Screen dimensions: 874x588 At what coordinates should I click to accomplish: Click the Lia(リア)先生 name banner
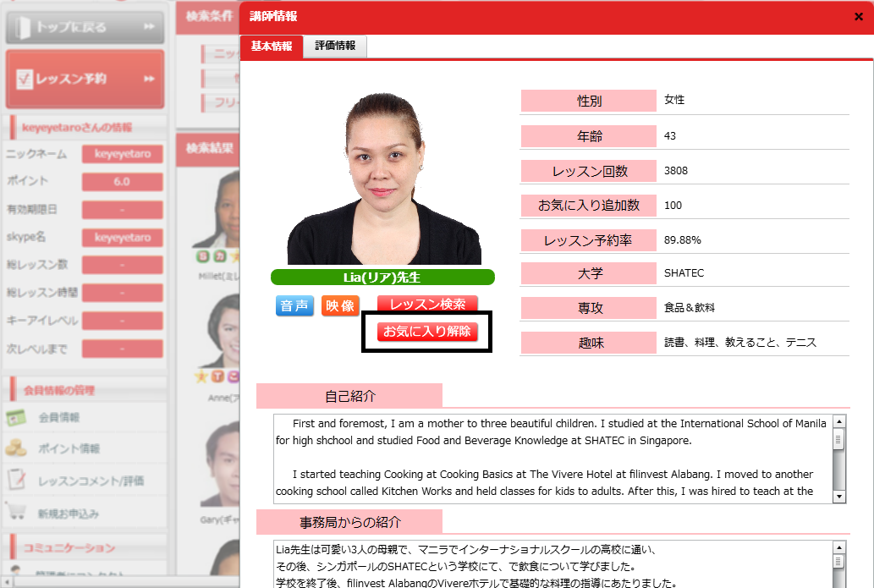click(382, 277)
